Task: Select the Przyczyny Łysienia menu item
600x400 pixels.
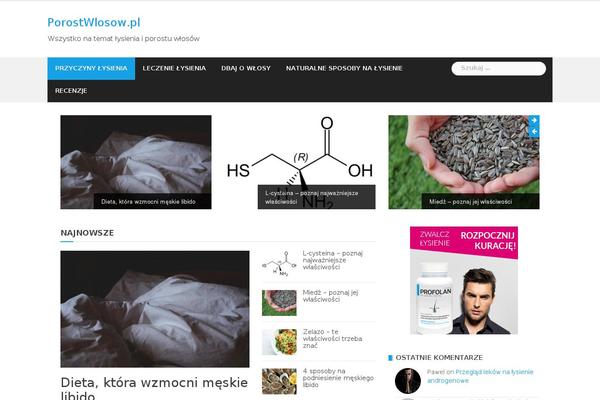Action: point(91,69)
